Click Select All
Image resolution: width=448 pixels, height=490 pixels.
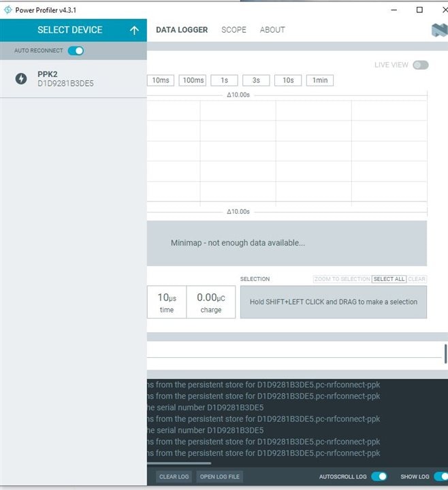coord(389,279)
